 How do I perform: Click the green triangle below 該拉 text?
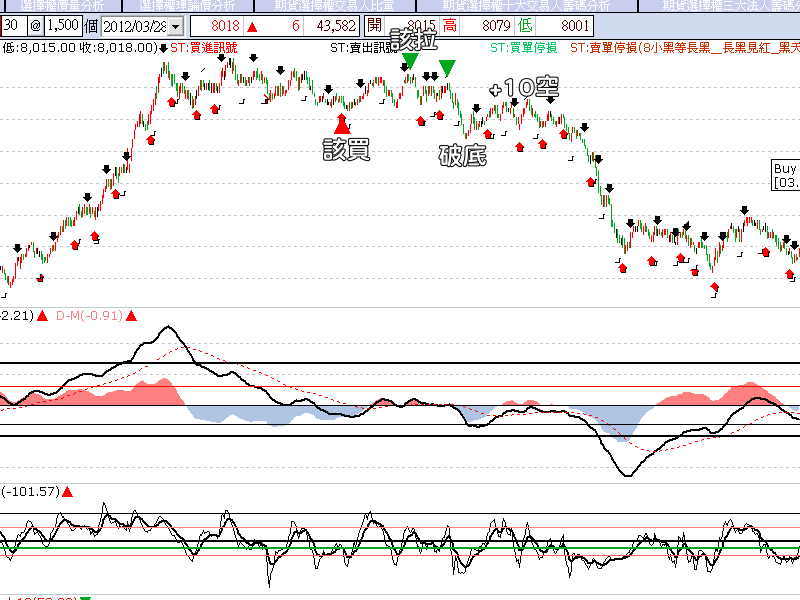click(x=410, y=61)
